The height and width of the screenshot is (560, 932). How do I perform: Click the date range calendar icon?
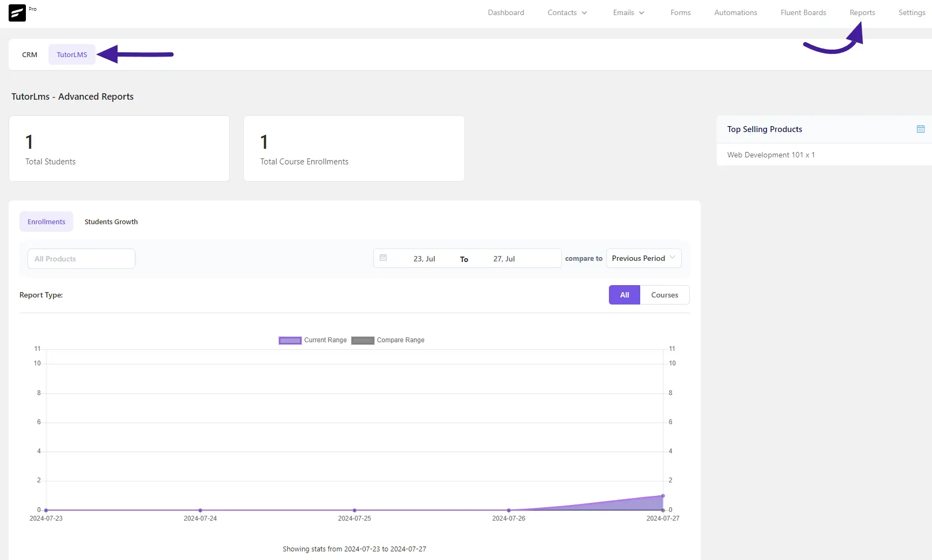[383, 258]
